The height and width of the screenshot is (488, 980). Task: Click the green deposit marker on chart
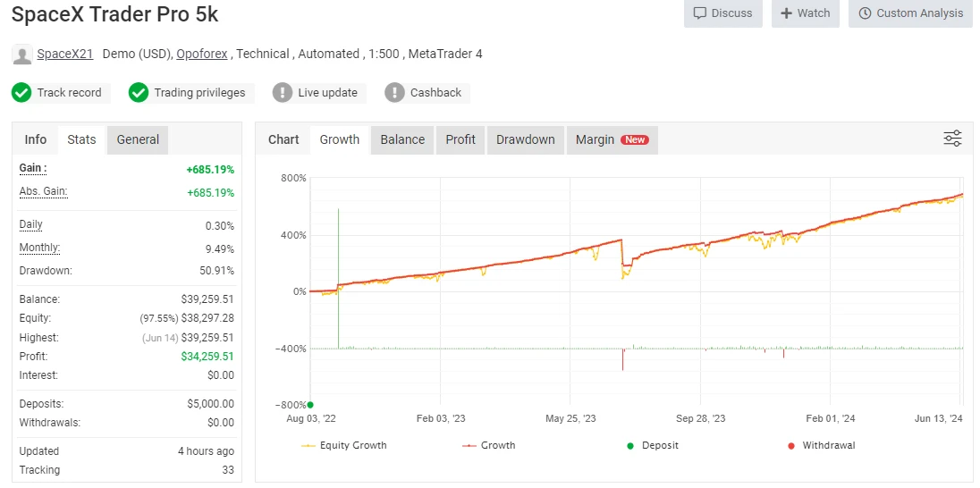tap(310, 405)
